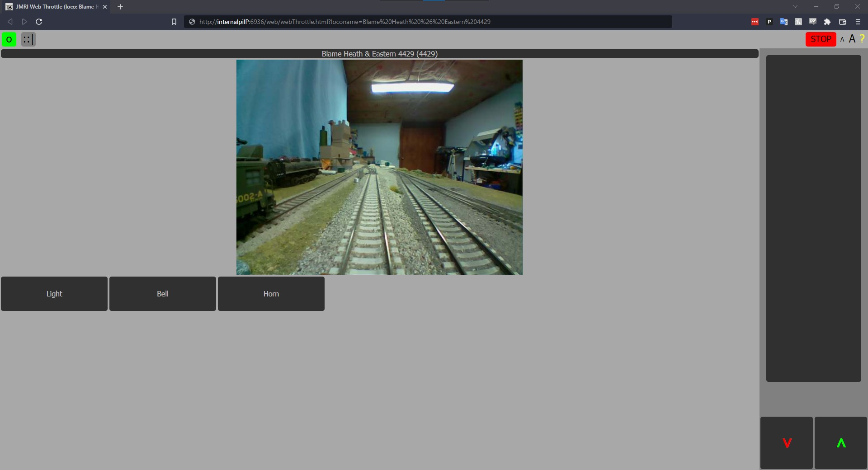Toggle the Horn function
The height and width of the screenshot is (470, 868).
[x=271, y=294]
